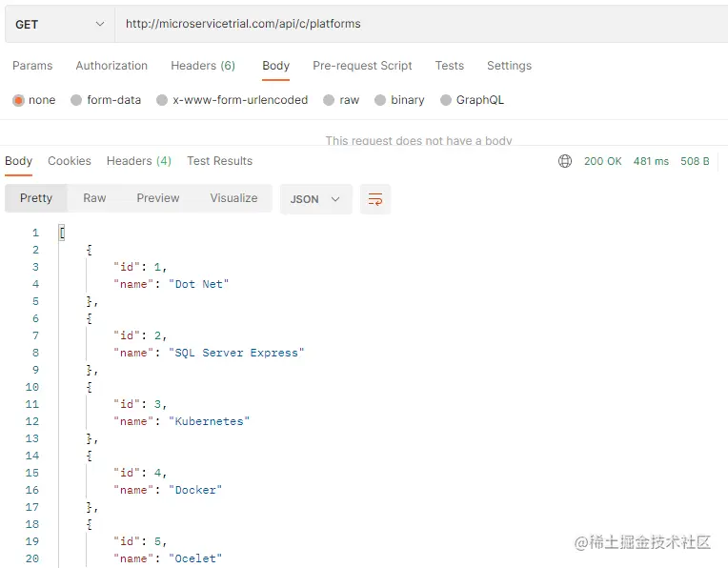Open the request Body tab

[275, 66]
